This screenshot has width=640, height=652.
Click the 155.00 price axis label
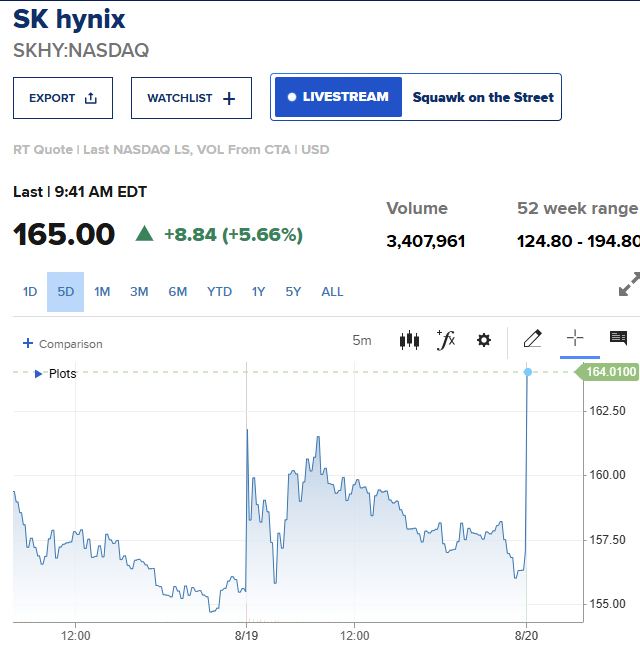click(x=607, y=604)
